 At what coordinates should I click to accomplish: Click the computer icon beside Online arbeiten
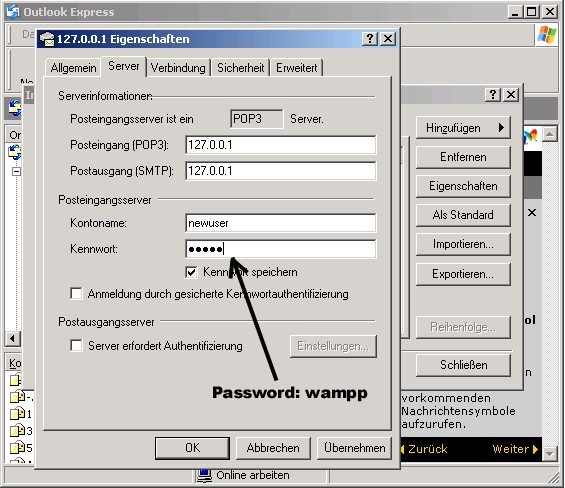[x=204, y=476]
